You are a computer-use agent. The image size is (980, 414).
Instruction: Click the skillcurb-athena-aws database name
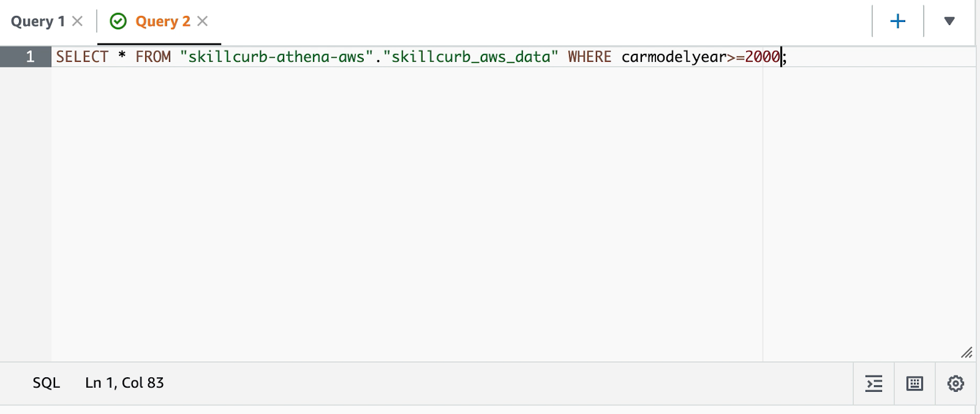tap(277, 57)
